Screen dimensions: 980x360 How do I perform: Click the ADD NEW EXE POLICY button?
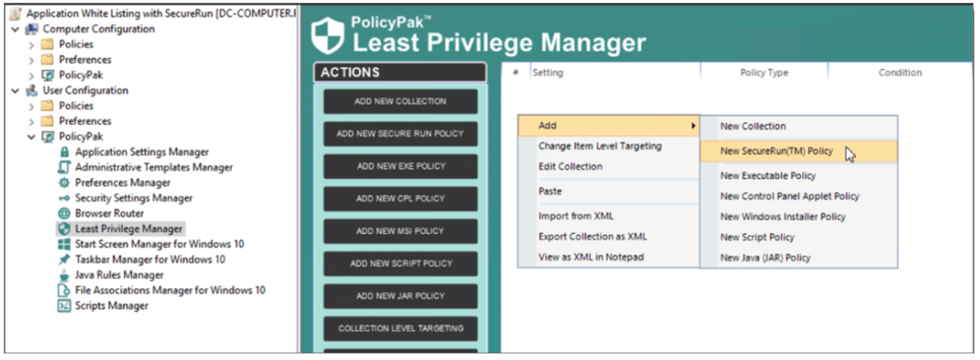pyautogui.click(x=400, y=166)
